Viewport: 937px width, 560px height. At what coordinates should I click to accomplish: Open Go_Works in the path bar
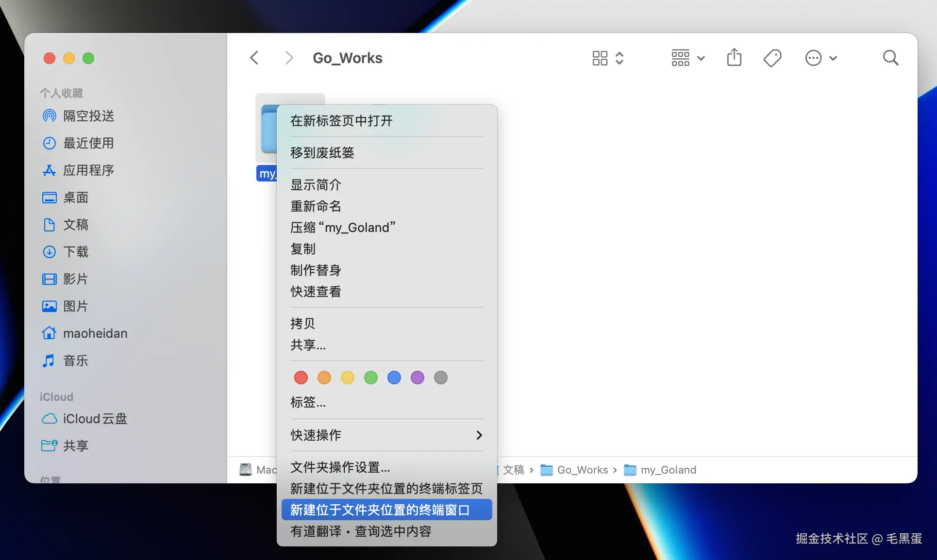tap(583, 470)
